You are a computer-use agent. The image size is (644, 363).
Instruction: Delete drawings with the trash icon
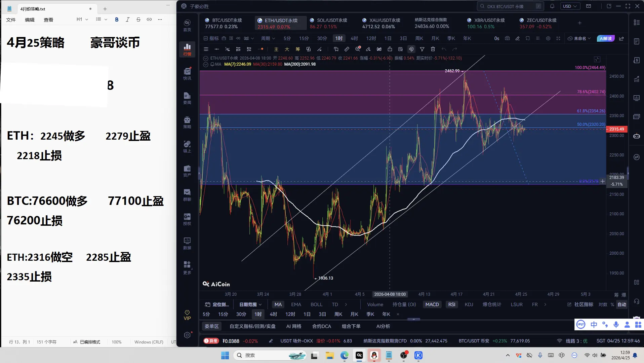(433, 49)
